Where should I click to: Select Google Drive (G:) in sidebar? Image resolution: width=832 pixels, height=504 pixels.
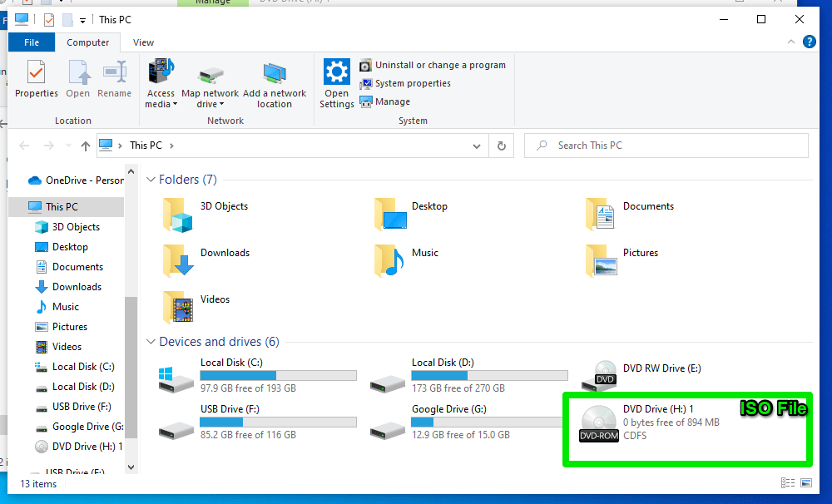pyautogui.click(x=87, y=427)
